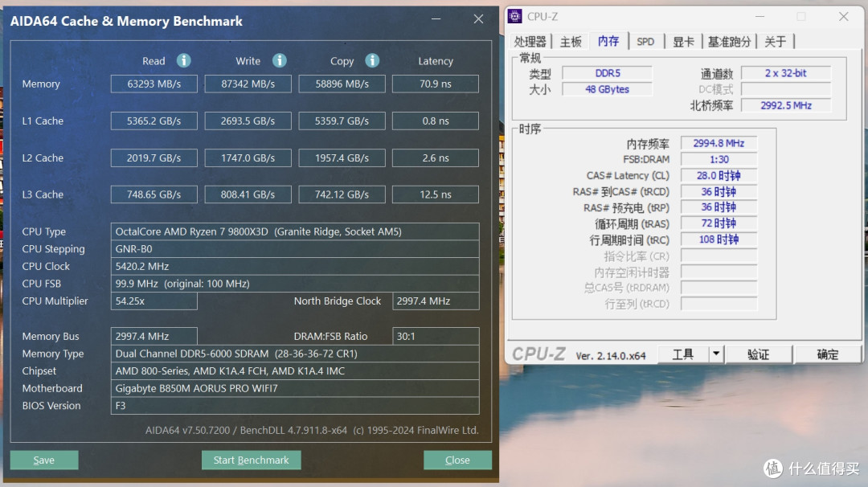Screen dimensions: 868x487
Task: Click the Memory Latency value 70.9 ns
Action: coord(436,84)
